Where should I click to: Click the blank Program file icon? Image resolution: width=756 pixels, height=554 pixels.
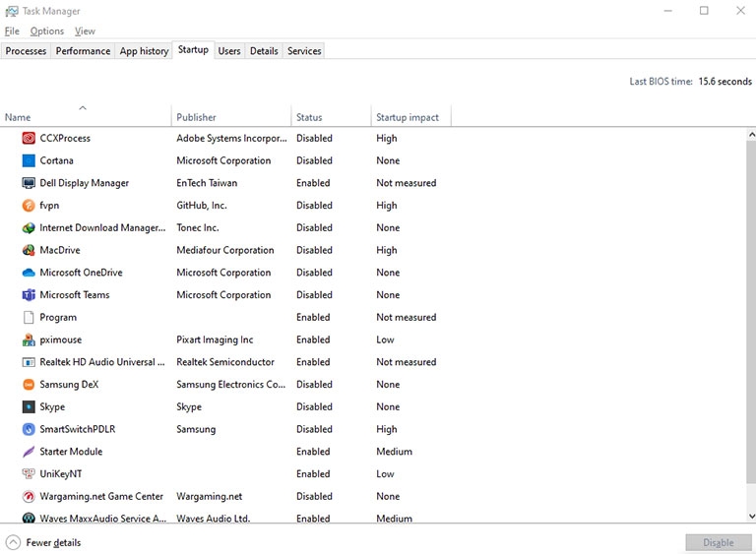(29, 317)
